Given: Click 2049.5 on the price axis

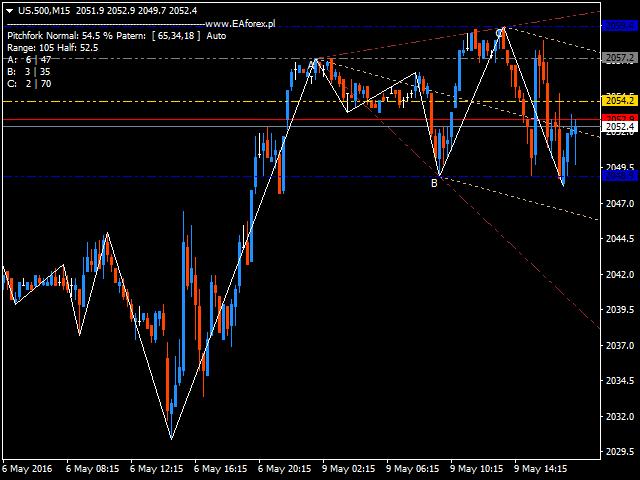Looking at the screenshot, I should click(x=620, y=167).
